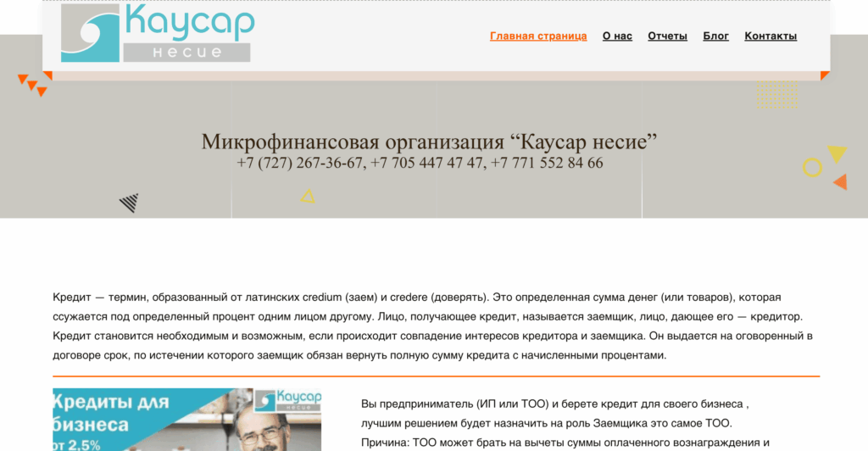Click the yellow dotted grid pattern
Image resolution: width=868 pixels, height=451 pixels.
pos(776,94)
